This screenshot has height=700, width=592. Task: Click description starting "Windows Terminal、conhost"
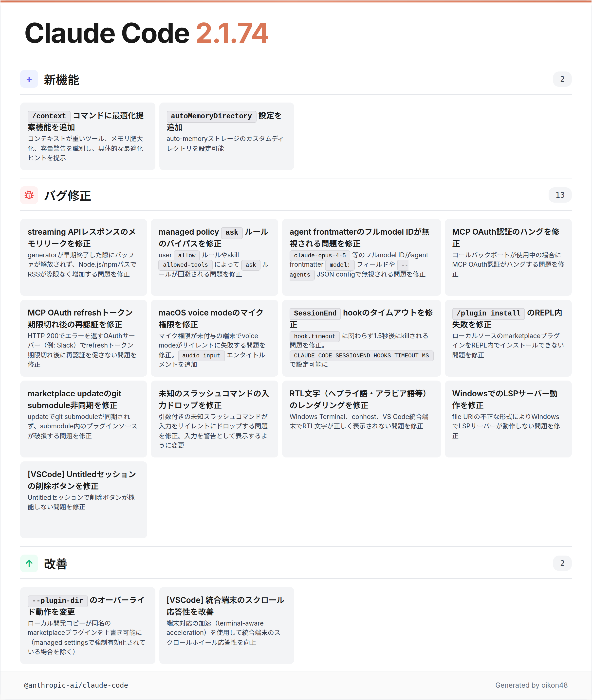359,421
